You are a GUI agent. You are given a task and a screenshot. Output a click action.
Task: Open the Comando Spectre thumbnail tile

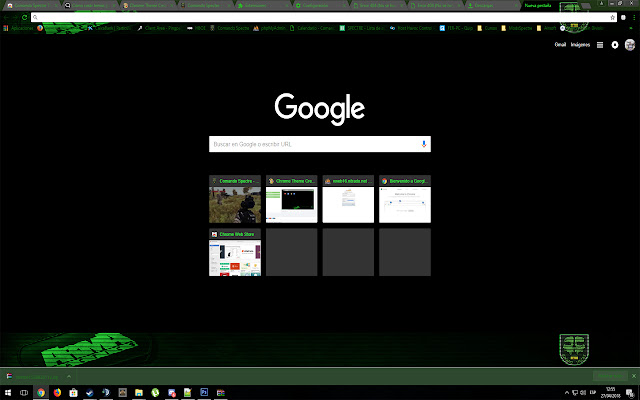235,199
